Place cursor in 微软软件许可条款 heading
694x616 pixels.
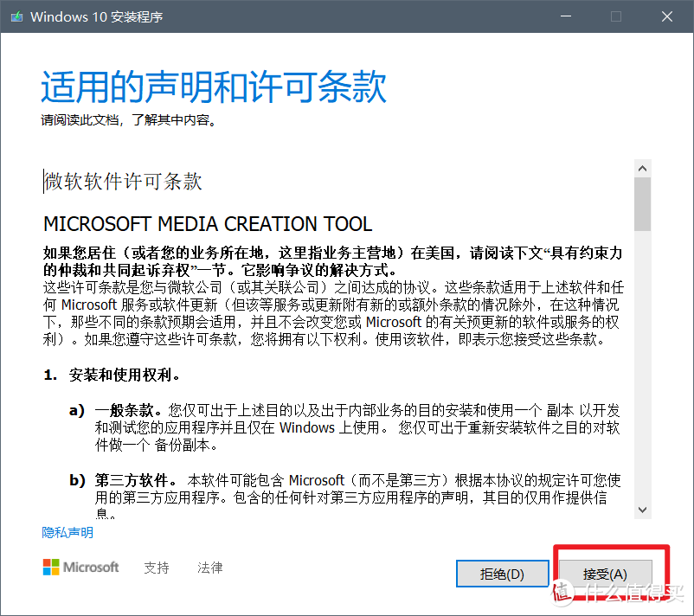click(123, 182)
